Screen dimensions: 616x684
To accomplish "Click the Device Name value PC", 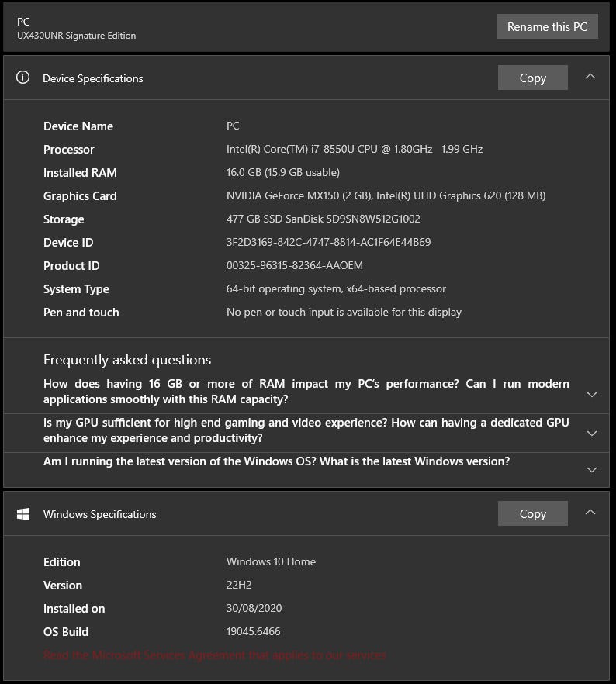I will (233, 126).
